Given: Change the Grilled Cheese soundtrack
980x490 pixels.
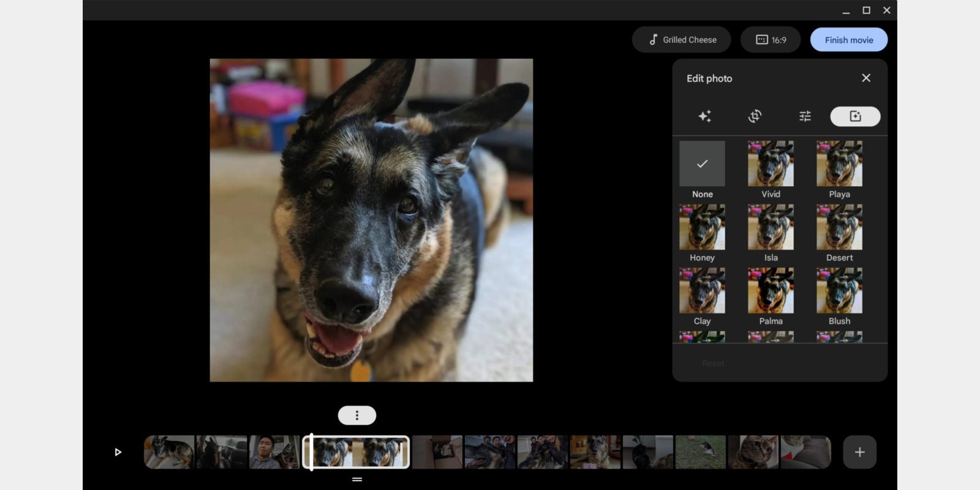Looking at the screenshot, I should (681, 40).
